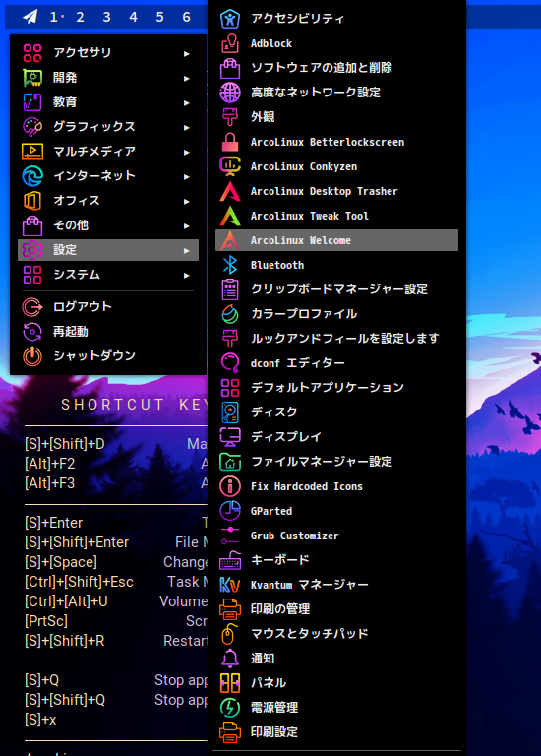Open デフォルトアプリケーション settings
The height and width of the screenshot is (756, 541).
point(336,388)
